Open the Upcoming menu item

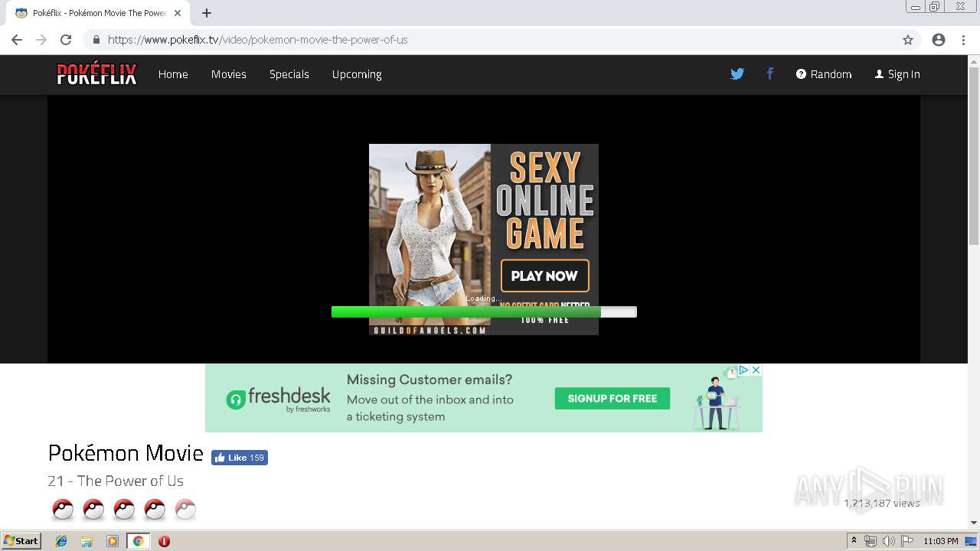click(357, 74)
